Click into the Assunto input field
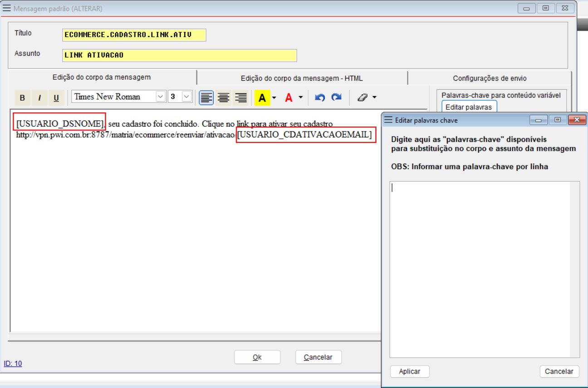This screenshot has height=388, width=588. pyautogui.click(x=179, y=55)
